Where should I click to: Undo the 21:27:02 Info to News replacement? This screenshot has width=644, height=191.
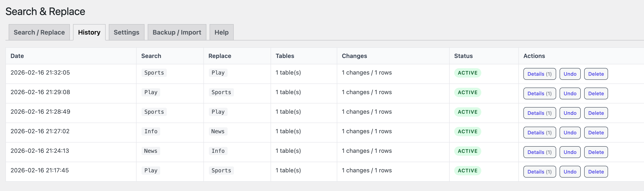[x=570, y=133]
